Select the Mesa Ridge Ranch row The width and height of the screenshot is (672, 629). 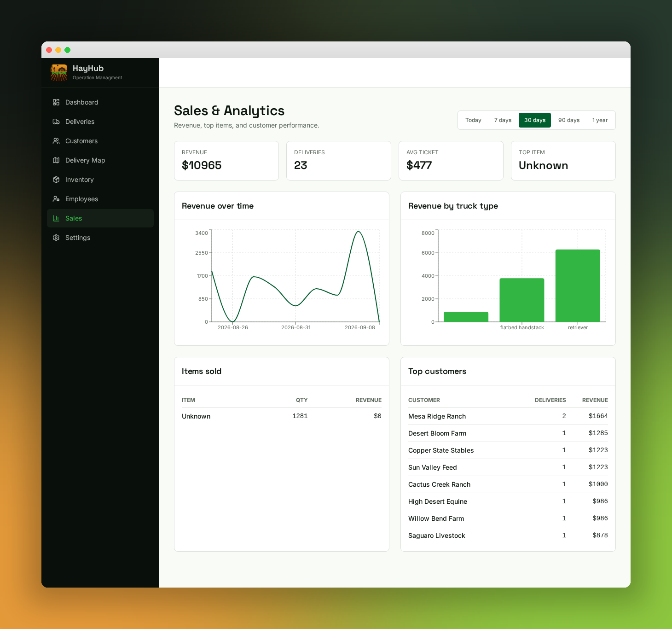pos(508,416)
